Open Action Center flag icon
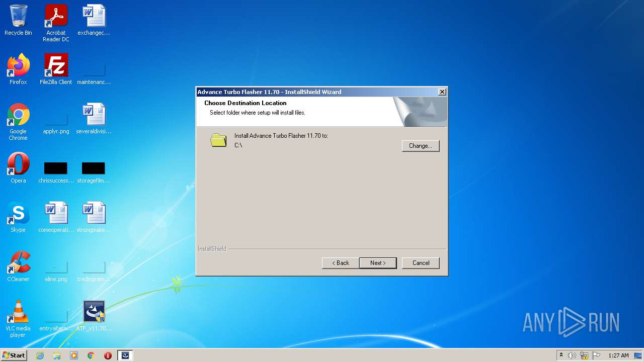The width and height of the screenshot is (644, 362). pos(596,355)
